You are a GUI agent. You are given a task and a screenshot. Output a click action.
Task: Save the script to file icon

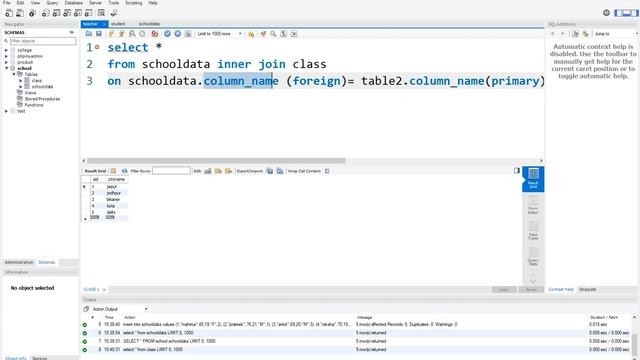[x=99, y=34]
